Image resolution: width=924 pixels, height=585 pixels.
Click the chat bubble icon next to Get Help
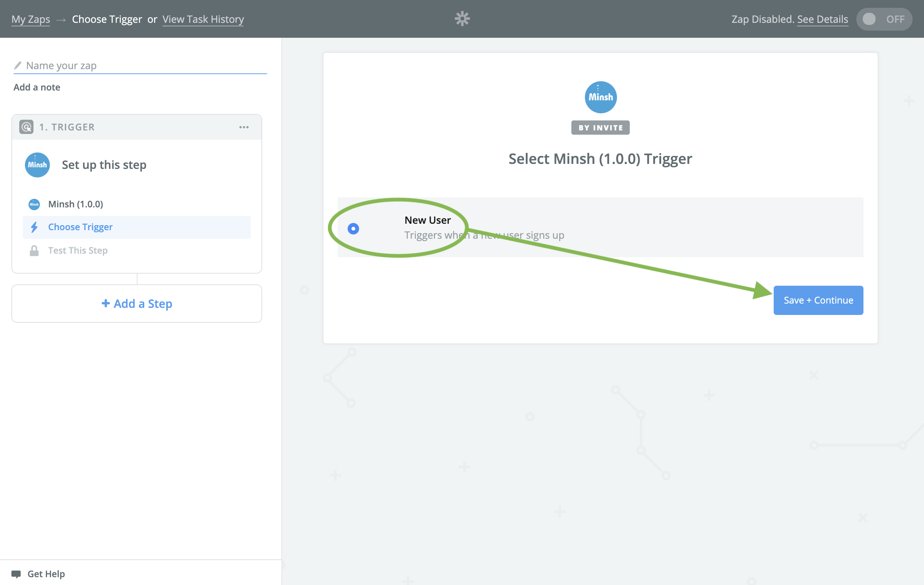click(16, 574)
